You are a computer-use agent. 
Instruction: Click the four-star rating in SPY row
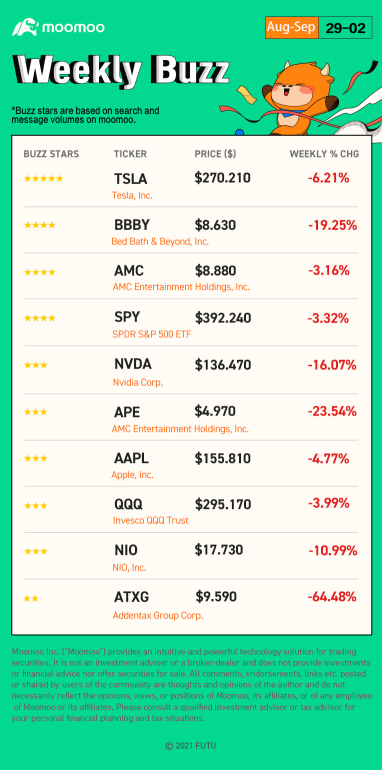pyautogui.click(x=39, y=318)
